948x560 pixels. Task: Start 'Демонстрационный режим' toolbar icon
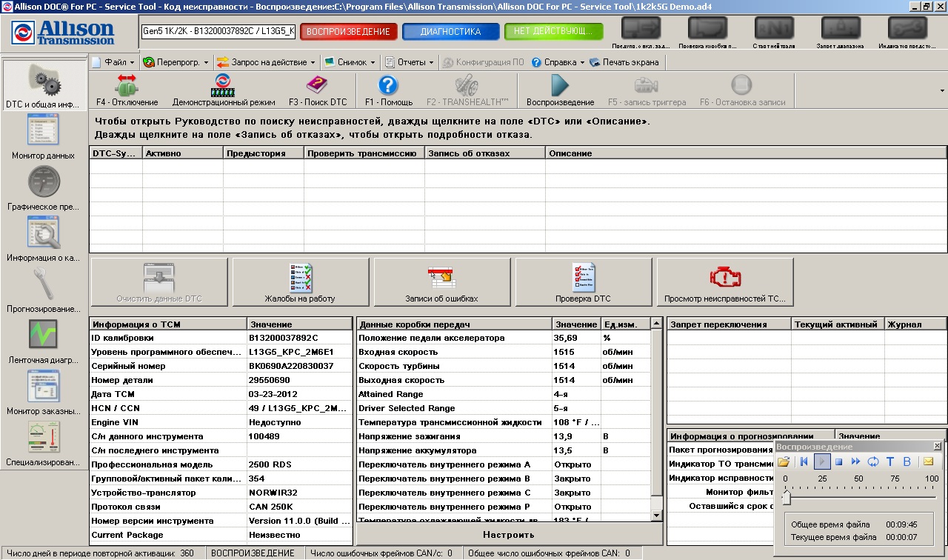(224, 90)
